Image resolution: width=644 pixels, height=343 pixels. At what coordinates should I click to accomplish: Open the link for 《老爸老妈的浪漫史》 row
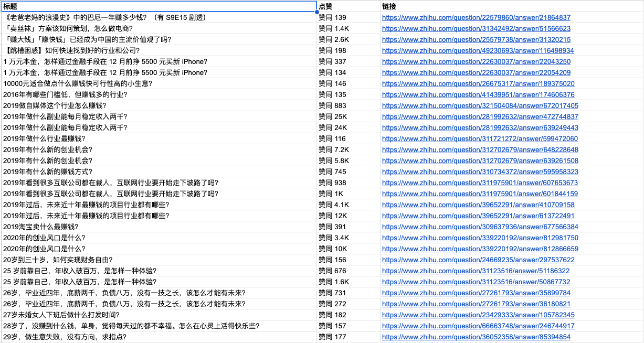pos(476,17)
